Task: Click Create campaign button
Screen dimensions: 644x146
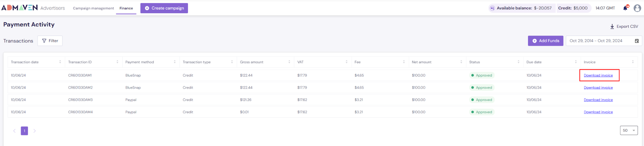Action: (164, 8)
